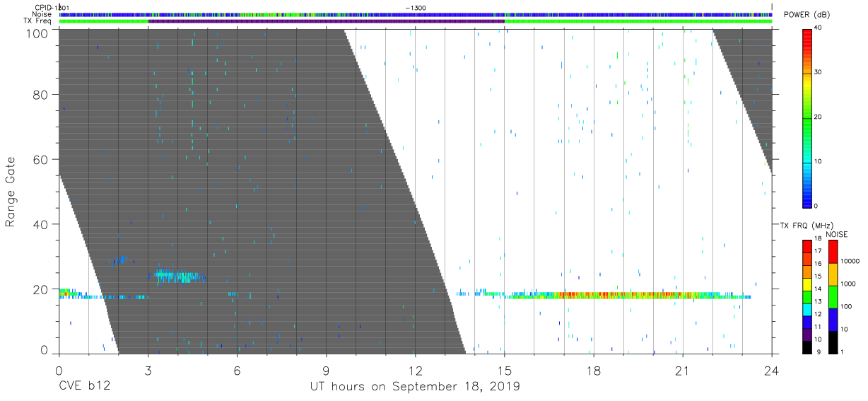
Task: Click the '40' tick on the power colorbar
Action: 819,28
